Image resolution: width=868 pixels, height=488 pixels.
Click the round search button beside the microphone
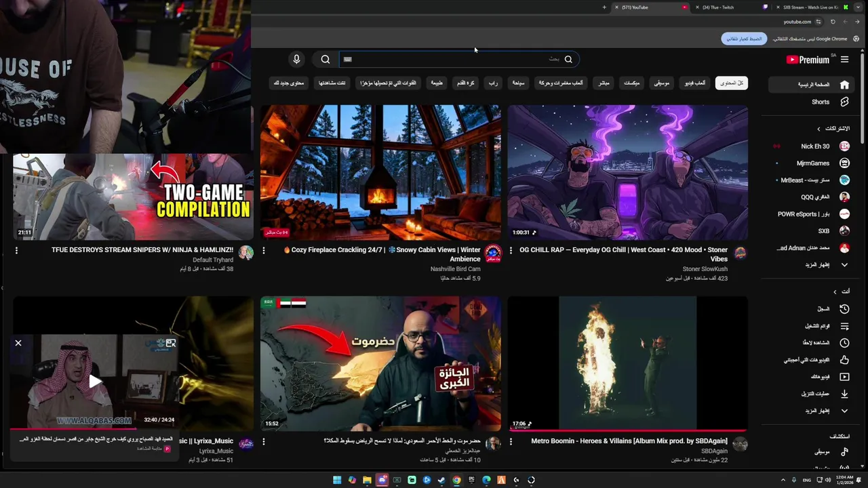325,60
